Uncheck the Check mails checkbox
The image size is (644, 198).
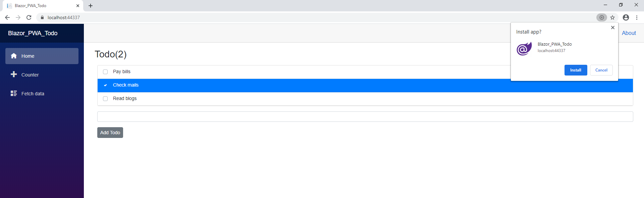point(105,85)
